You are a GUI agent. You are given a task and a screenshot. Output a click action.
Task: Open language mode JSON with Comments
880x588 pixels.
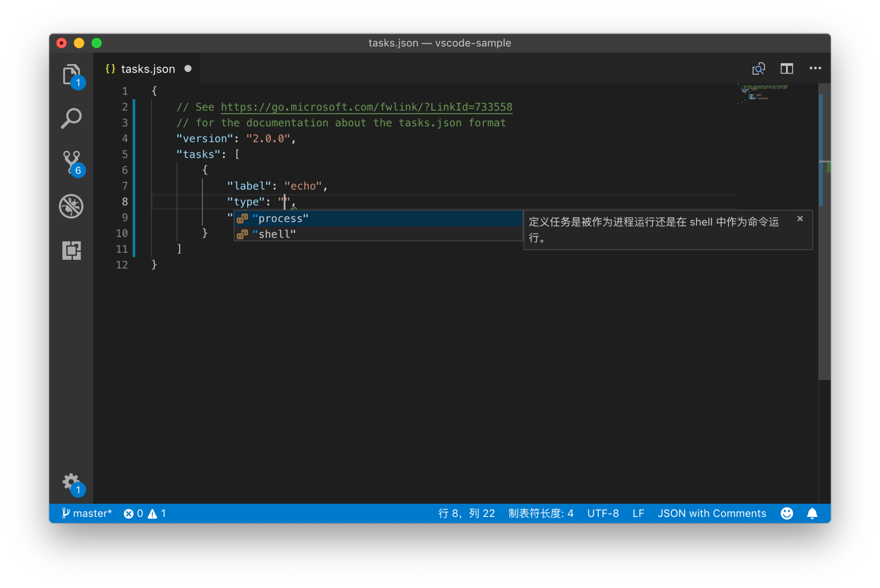pyautogui.click(x=711, y=513)
